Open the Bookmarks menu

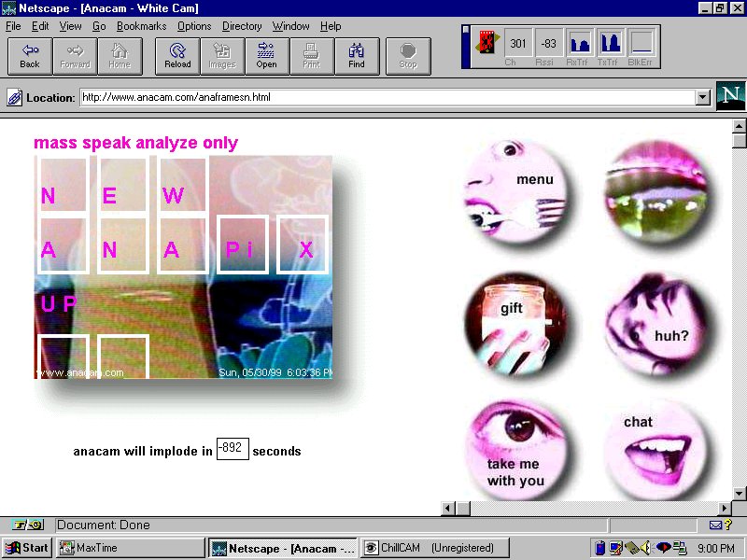140,26
